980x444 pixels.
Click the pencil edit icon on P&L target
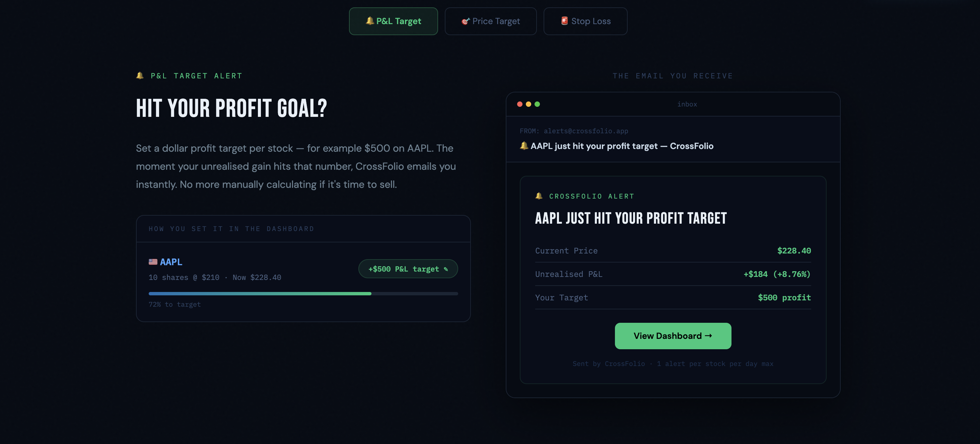point(446,269)
